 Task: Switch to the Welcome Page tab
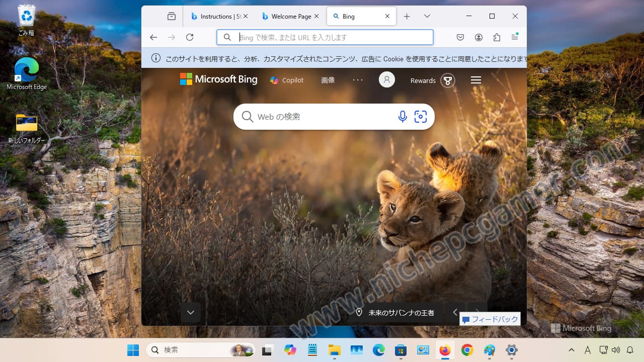[x=291, y=16]
